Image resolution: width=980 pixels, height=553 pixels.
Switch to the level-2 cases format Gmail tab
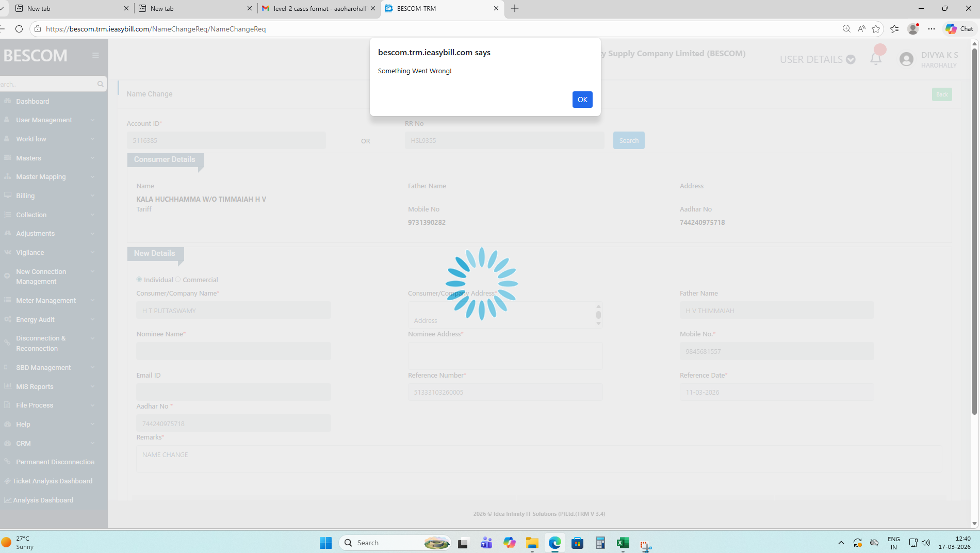coord(319,8)
